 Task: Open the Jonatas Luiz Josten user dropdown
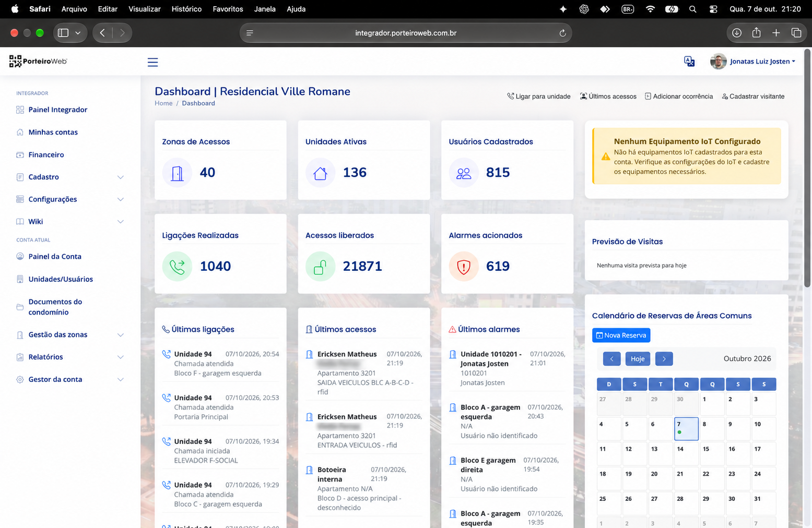click(753, 62)
